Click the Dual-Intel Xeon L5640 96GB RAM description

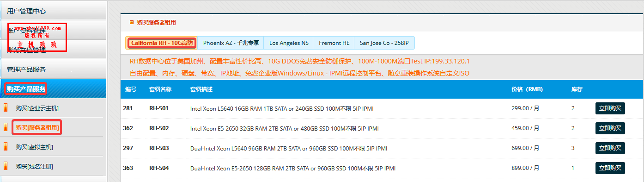click(x=289, y=149)
